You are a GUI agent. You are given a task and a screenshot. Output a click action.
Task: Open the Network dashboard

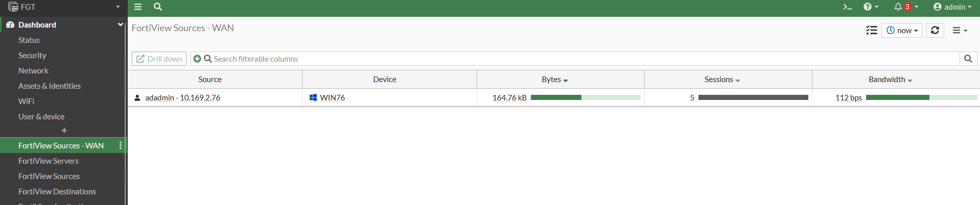click(33, 70)
